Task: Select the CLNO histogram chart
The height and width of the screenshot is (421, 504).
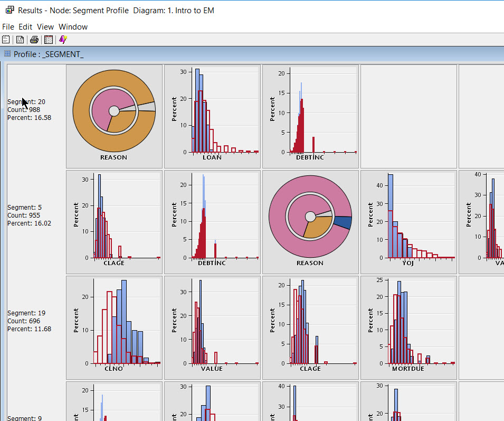Action: click(114, 328)
